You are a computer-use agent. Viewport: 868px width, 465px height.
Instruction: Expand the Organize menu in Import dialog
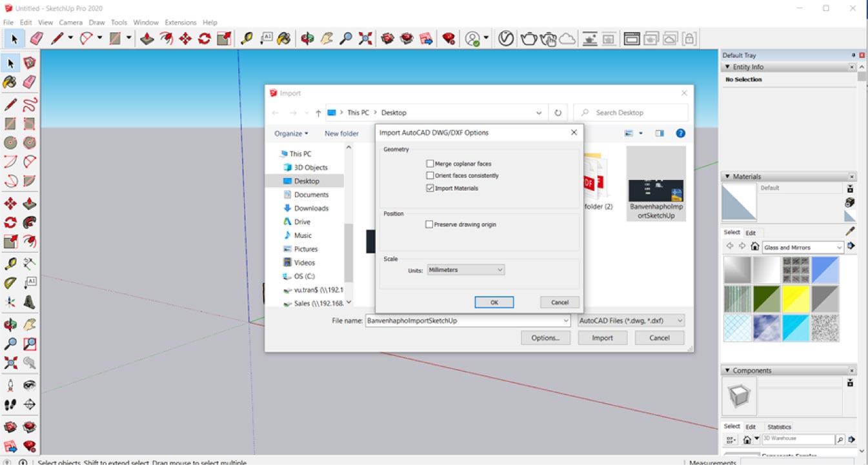click(291, 134)
